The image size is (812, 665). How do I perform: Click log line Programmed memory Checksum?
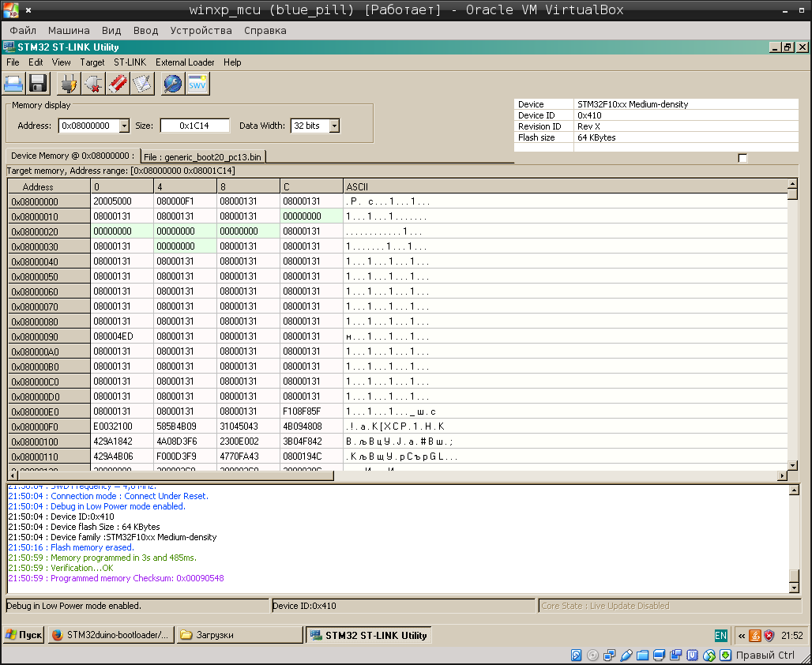click(x=116, y=578)
